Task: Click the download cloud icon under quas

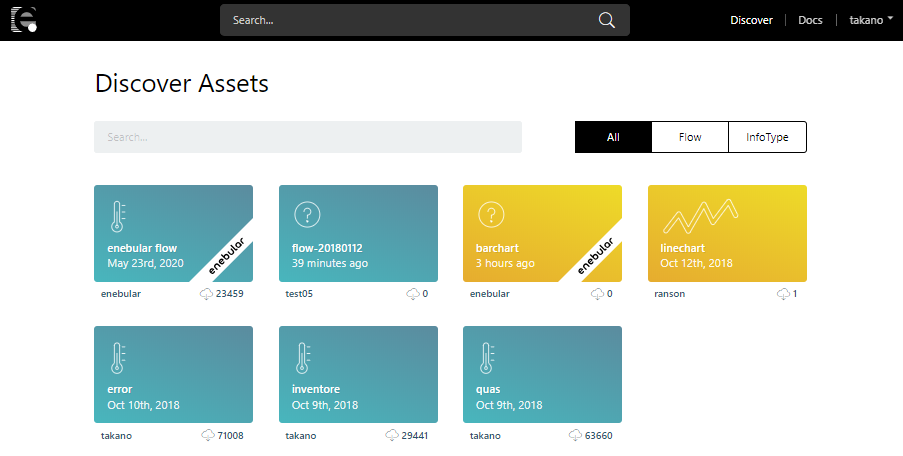Action: tap(575, 436)
